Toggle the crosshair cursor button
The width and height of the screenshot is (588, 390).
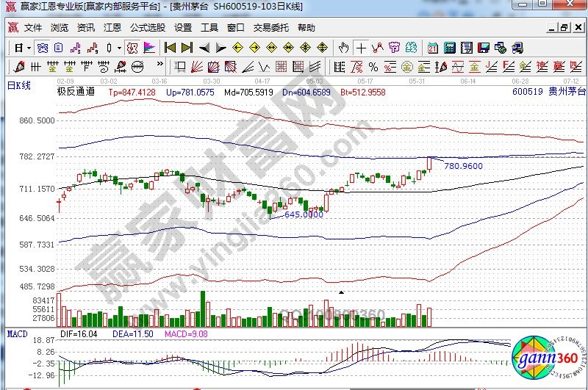(x=361, y=48)
